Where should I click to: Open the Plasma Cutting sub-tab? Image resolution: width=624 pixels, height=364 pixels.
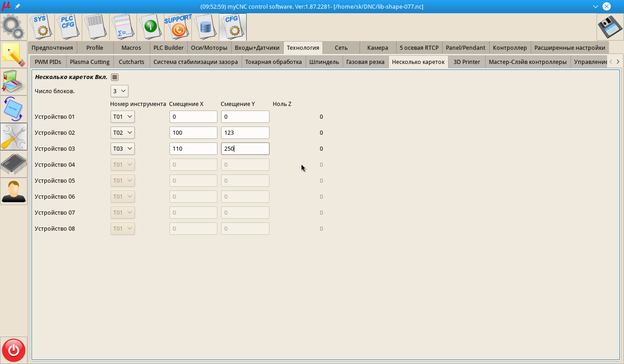click(90, 62)
